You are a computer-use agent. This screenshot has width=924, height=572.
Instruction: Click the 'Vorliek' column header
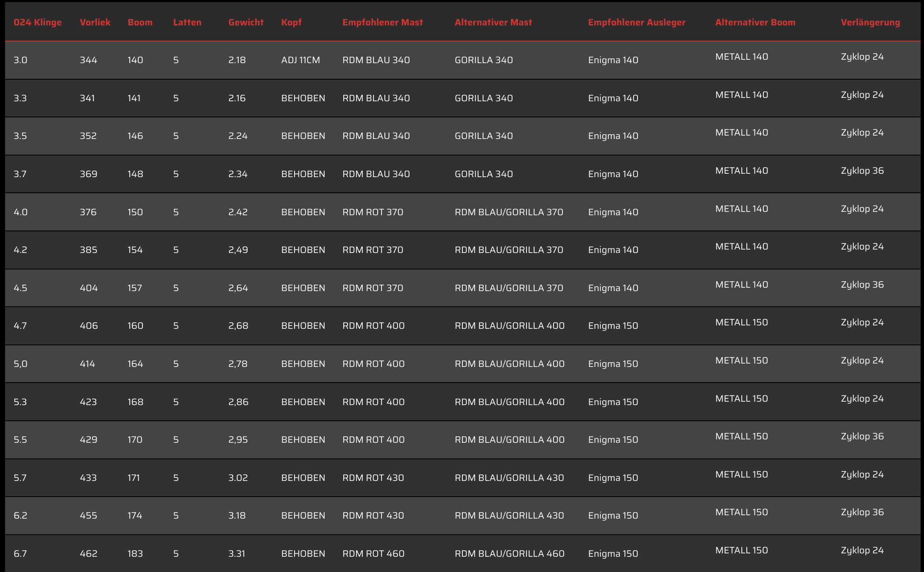point(95,22)
